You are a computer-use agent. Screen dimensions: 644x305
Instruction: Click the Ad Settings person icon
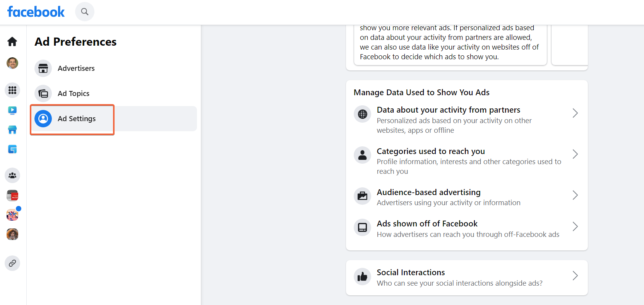[x=43, y=118]
